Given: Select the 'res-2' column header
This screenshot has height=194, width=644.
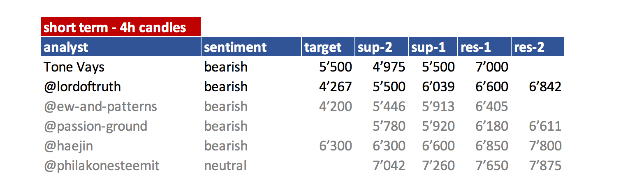Looking at the screenshot, I should [x=538, y=46].
